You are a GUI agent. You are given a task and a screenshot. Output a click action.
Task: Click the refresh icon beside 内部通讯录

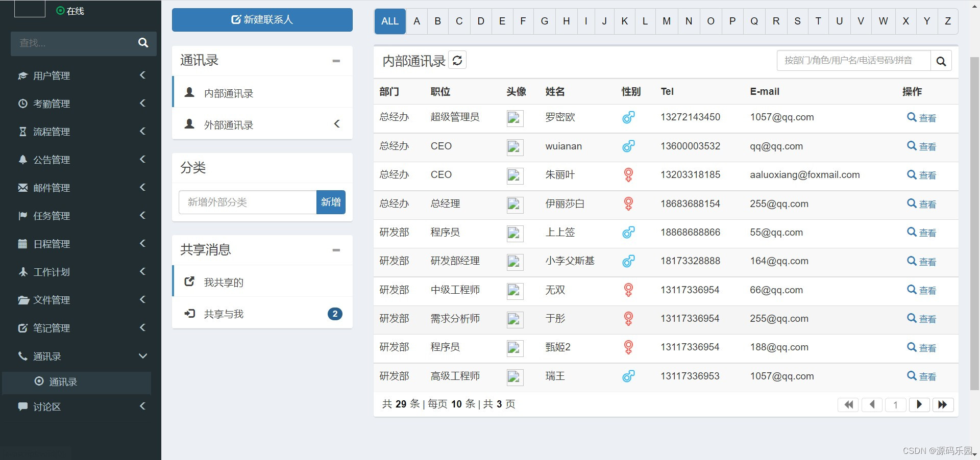[x=458, y=60]
